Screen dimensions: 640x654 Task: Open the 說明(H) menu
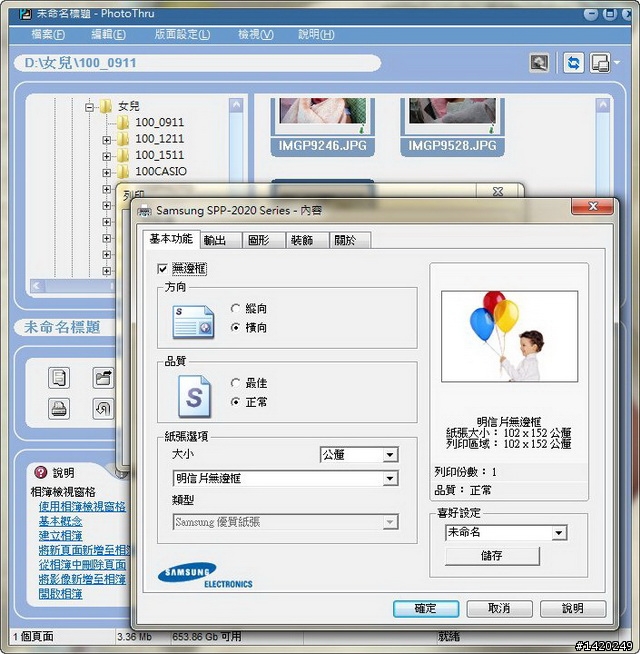click(x=316, y=34)
